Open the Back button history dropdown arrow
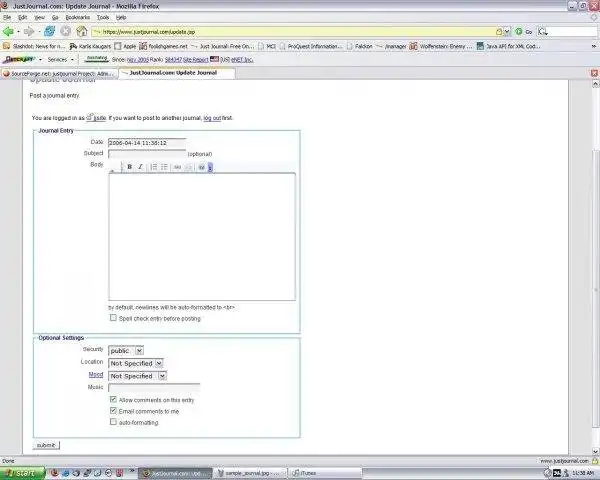Image resolution: width=600 pixels, height=480 pixels. pyautogui.click(x=18, y=32)
